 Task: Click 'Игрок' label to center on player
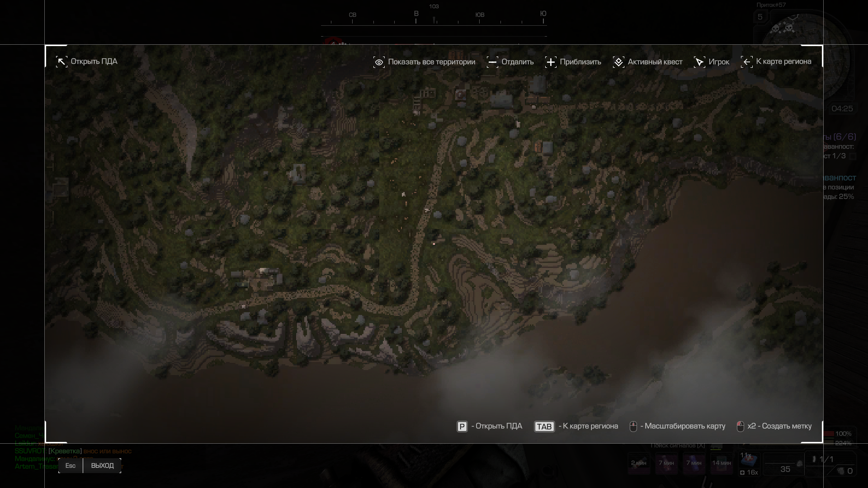click(719, 62)
